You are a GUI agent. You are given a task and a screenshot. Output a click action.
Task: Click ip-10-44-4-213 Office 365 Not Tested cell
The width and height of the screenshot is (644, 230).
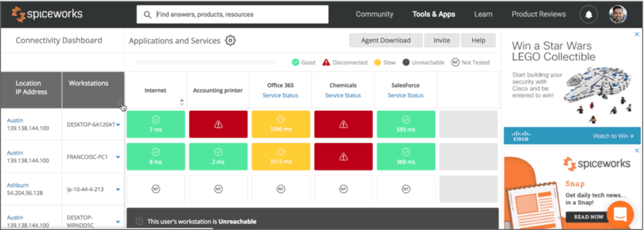281,189
